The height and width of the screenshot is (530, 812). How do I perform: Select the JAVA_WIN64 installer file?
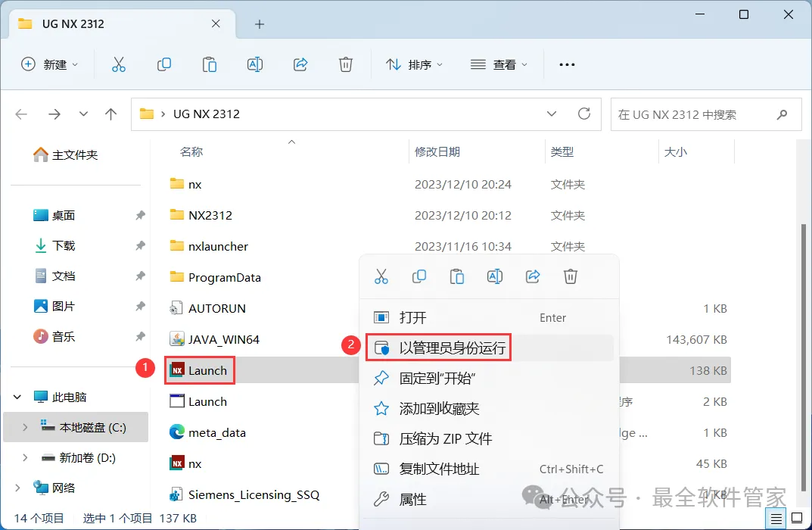coord(214,339)
